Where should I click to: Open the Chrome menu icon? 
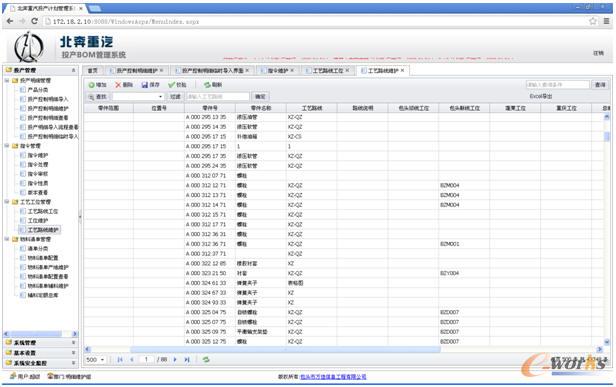point(606,21)
